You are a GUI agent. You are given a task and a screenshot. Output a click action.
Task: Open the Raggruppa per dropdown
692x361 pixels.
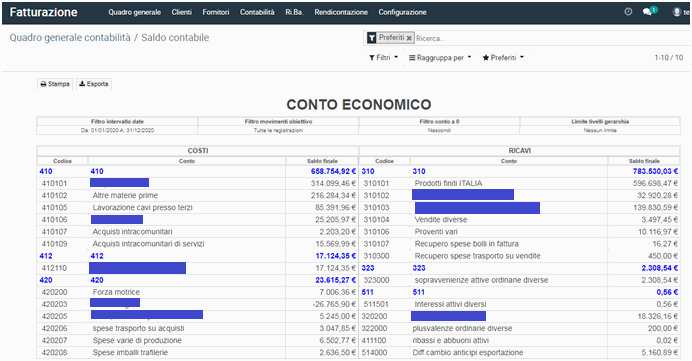440,58
